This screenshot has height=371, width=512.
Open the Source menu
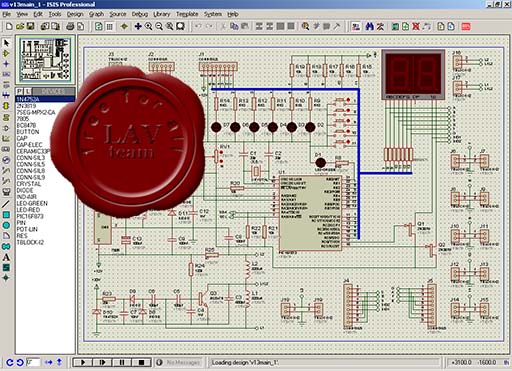pyautogui.click(x=118, y=14)
